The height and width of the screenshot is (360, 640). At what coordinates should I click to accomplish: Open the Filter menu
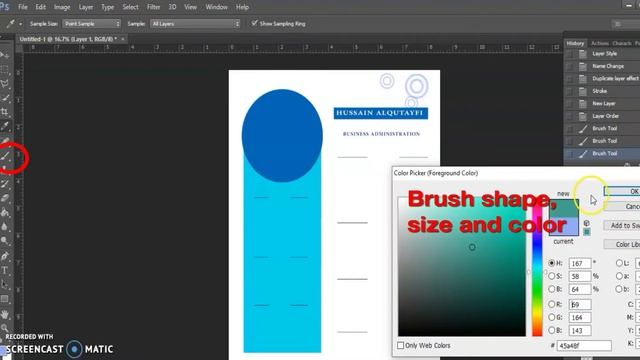pos(153,7)
